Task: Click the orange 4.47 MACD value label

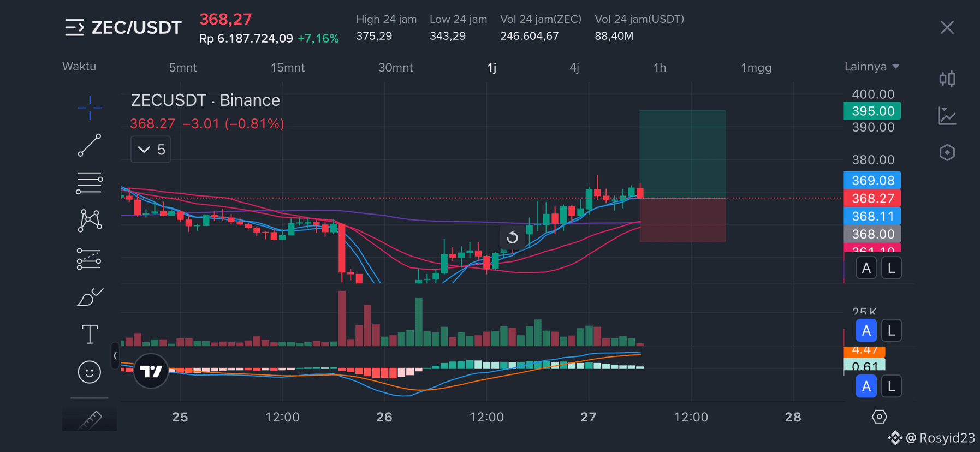Action: pos(864,351)
